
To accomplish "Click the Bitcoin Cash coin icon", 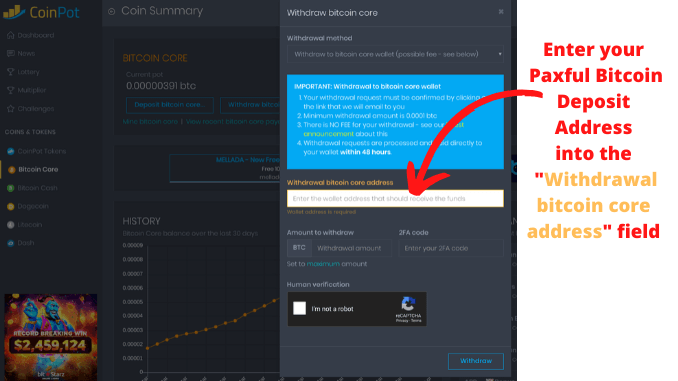I will (x=11, y=188).
